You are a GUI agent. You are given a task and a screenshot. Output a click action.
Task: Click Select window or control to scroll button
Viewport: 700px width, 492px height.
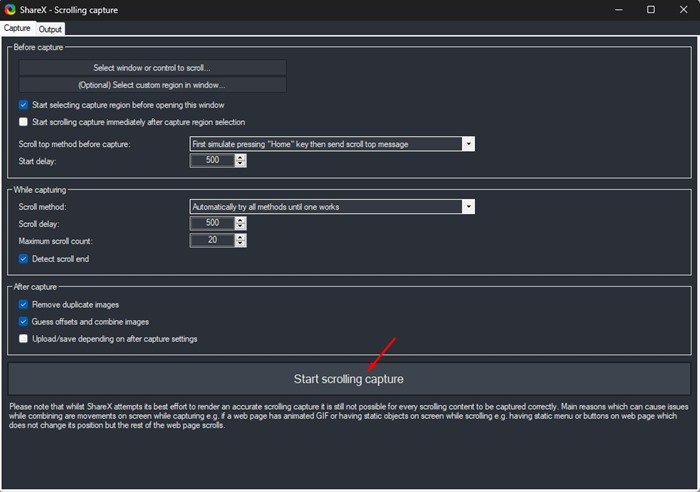[x=152, y=68]
